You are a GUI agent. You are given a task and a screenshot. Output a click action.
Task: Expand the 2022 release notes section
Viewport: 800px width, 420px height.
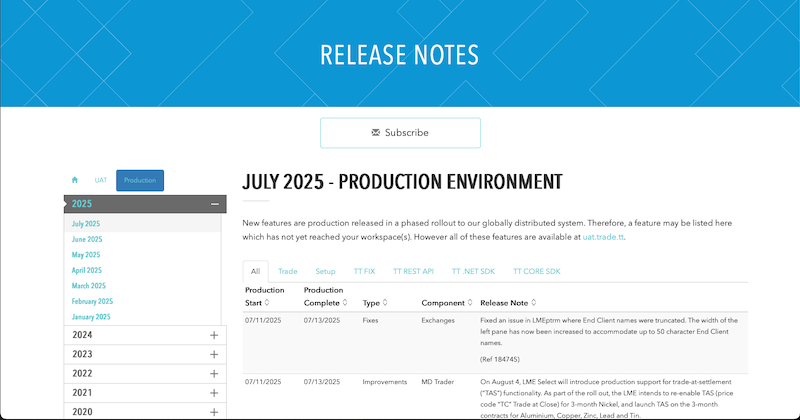click(214, 373)
